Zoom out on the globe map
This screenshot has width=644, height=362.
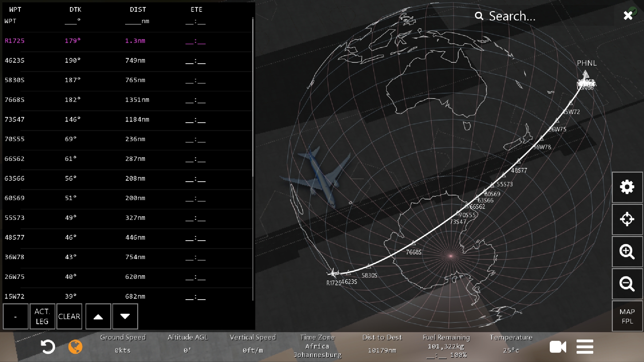[x=627, y=284]
